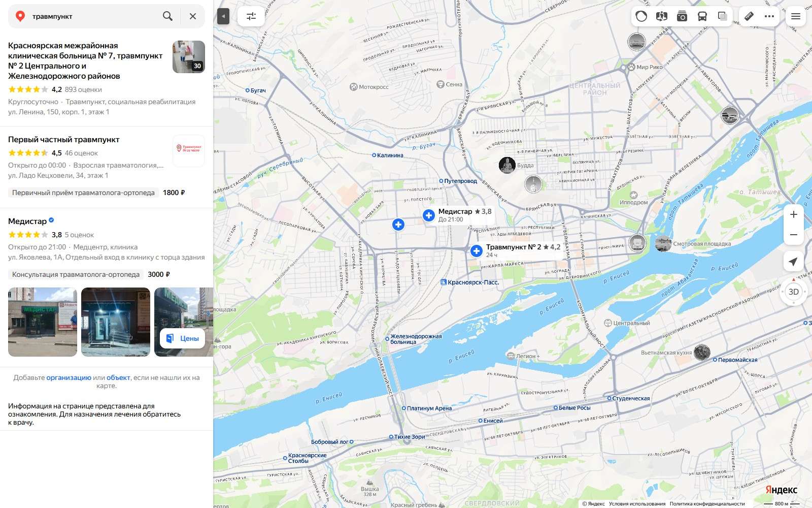Toggle the public transport layer

point(702,16)
